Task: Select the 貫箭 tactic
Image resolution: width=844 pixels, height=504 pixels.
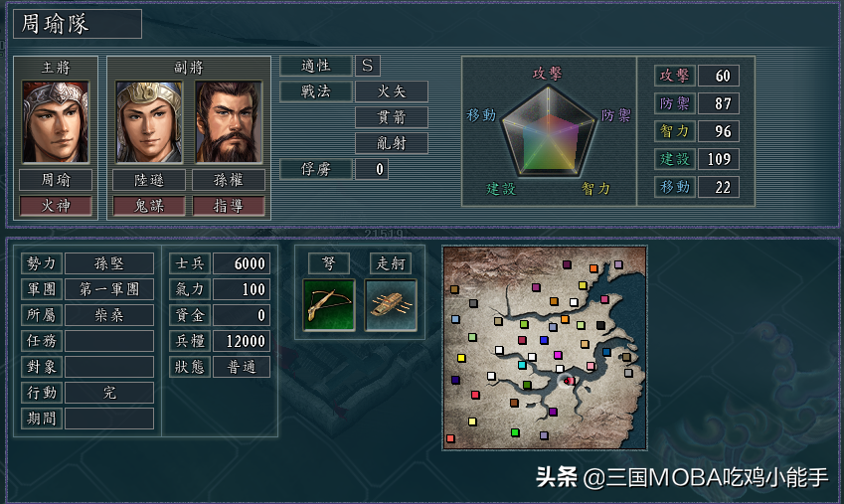Action: pos(392,117)
